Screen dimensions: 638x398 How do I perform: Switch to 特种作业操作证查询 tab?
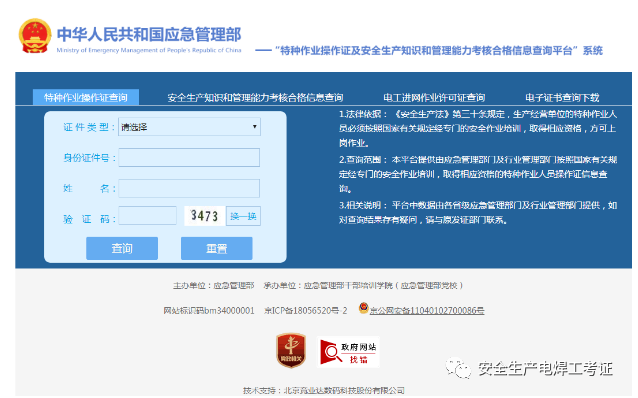click(x=86, y=97)
